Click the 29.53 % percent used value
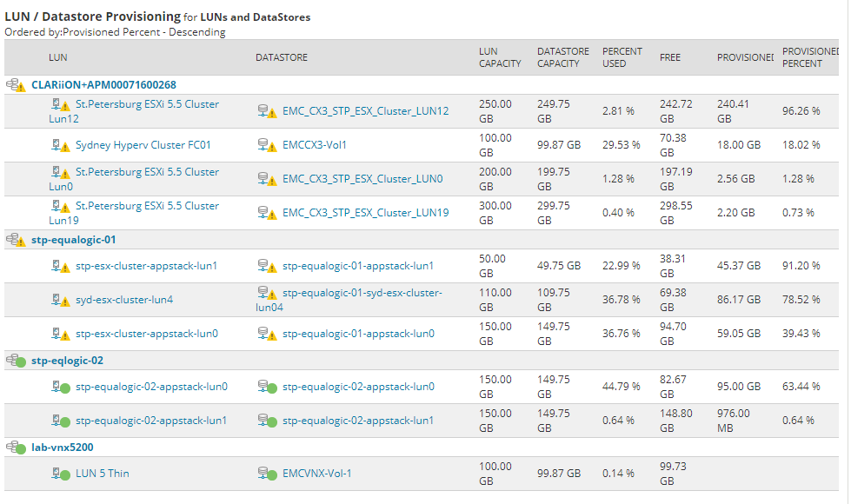Viewport: 851px width, 504px height. point(621,145)
